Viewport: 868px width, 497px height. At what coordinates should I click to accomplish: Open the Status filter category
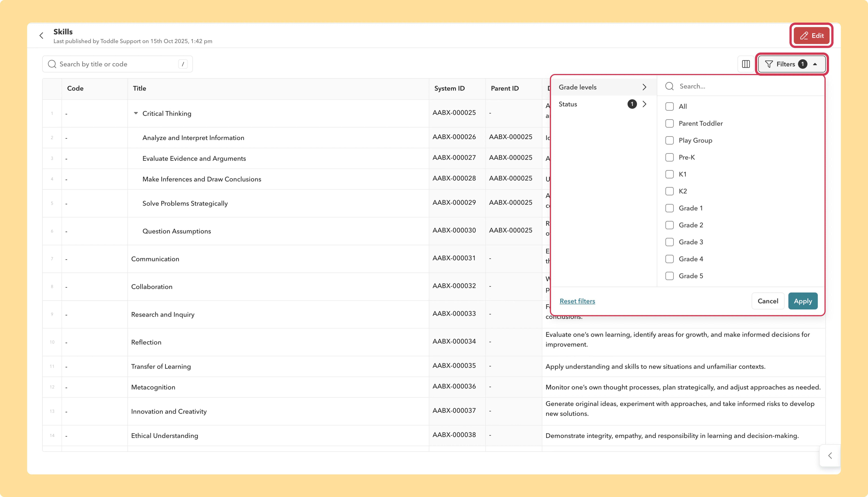(603, 104)
